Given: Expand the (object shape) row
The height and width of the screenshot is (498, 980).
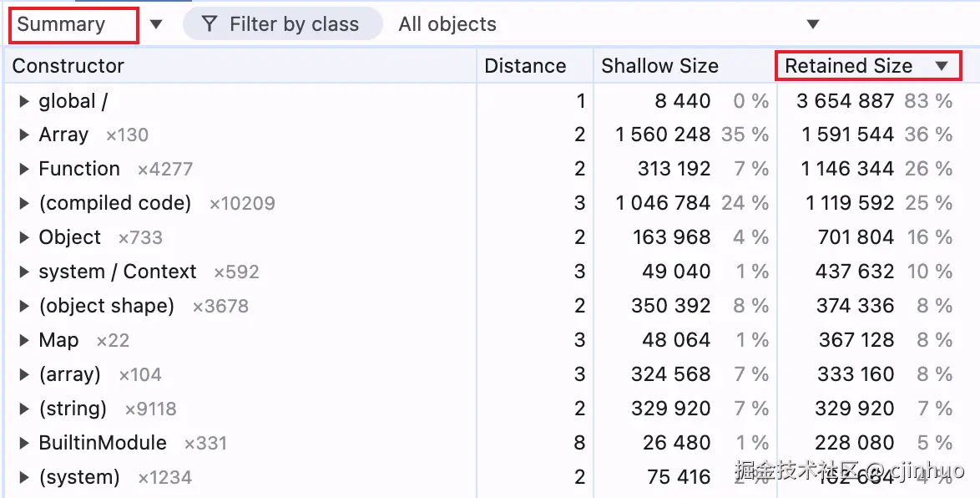Looking at the screenshot, I should pos(23,306).
